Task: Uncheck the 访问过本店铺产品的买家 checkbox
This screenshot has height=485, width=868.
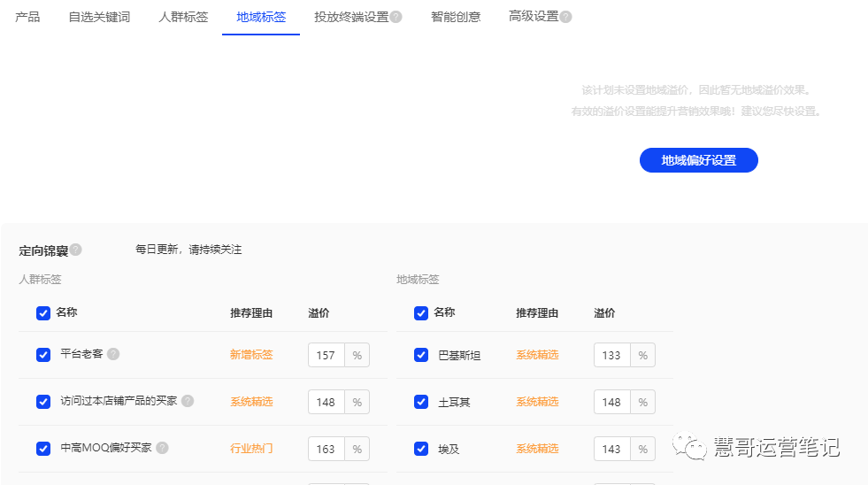Action: [x=43, y=402]
